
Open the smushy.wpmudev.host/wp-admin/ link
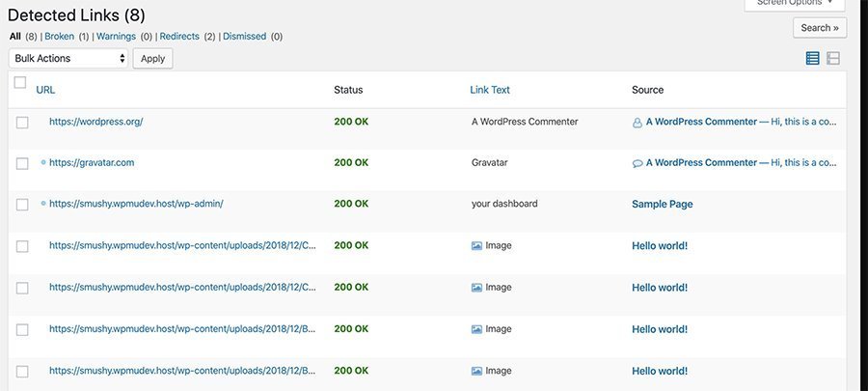point(136,204)
